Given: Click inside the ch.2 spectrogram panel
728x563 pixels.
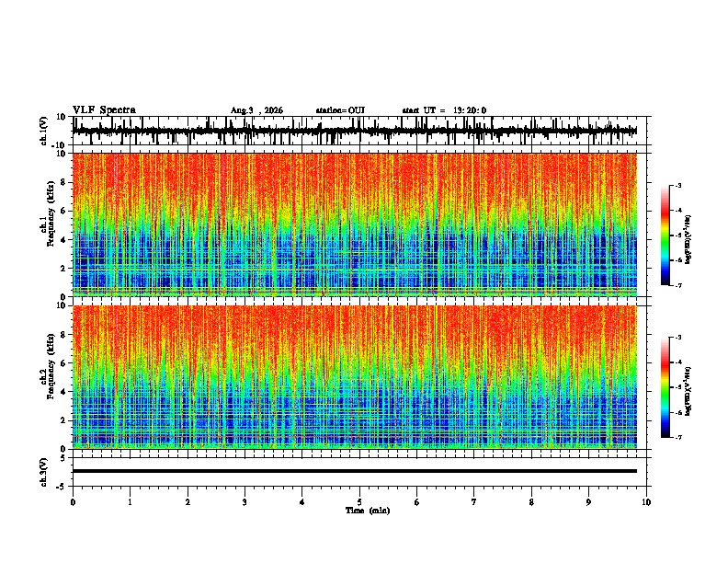Looking at the screenshot, I should point(355,377).
